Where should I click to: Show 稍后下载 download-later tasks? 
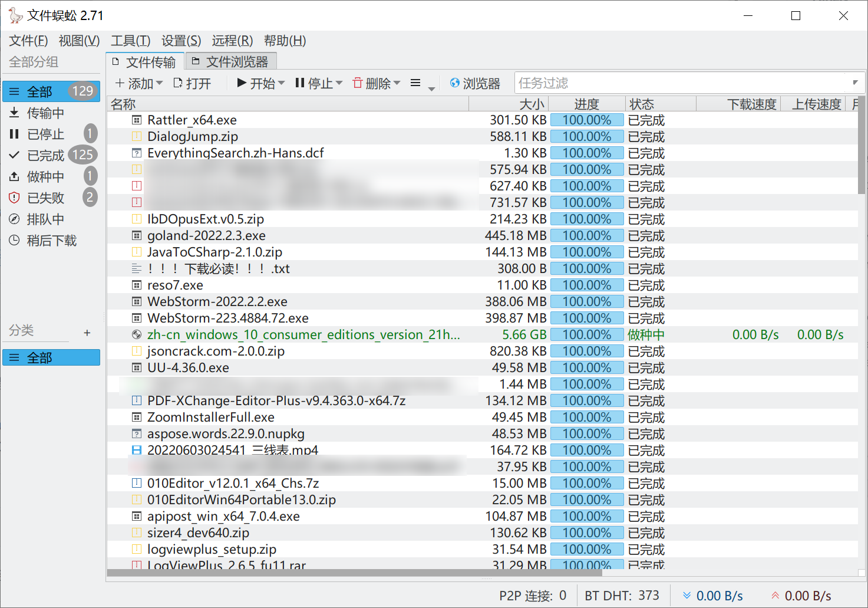(51, 240)
